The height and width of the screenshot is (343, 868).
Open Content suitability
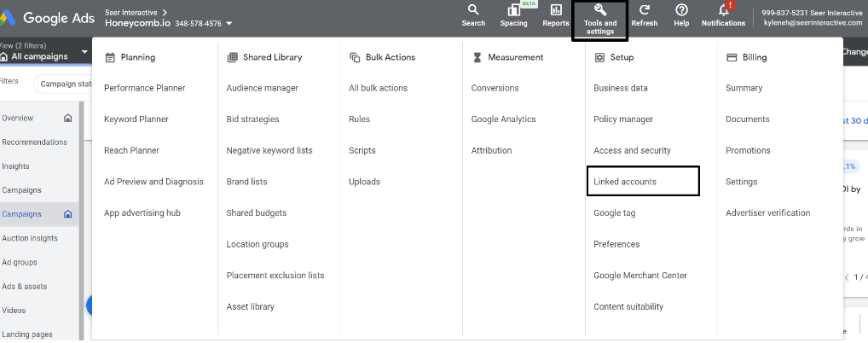tap(628, 306)
